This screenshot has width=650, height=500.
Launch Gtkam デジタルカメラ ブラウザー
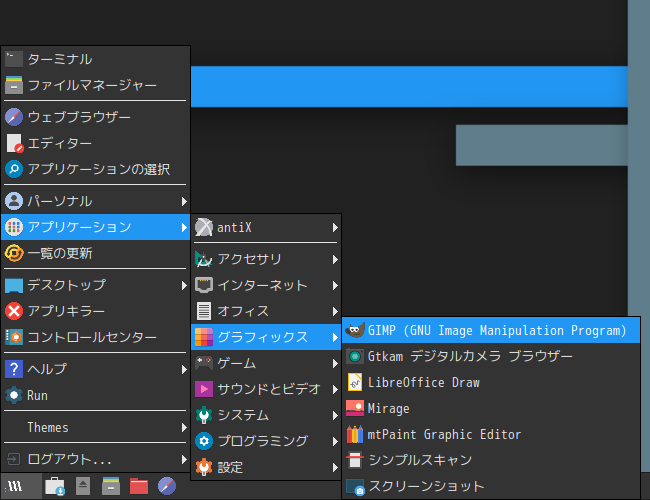491,357
